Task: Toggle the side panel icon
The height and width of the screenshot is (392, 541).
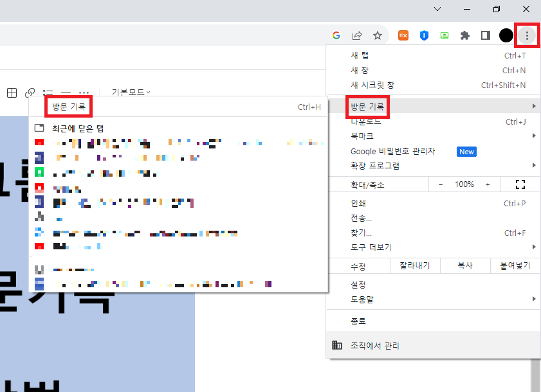Action: (486, 35)
